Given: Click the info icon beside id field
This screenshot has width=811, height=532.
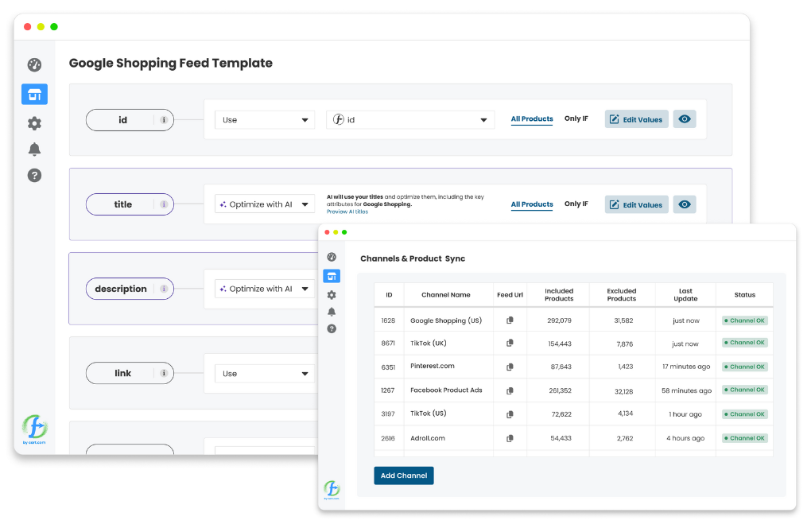Looking at the screenshot, I should coord(164,120).
